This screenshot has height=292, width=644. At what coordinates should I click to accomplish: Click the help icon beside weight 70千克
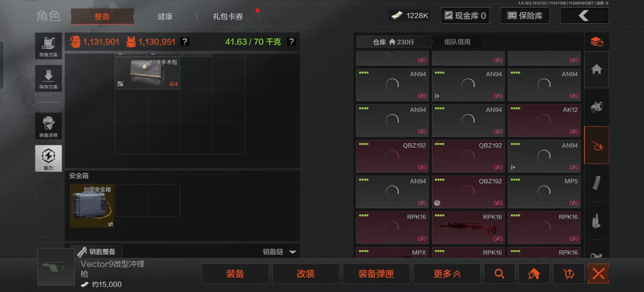coord(291,42)
